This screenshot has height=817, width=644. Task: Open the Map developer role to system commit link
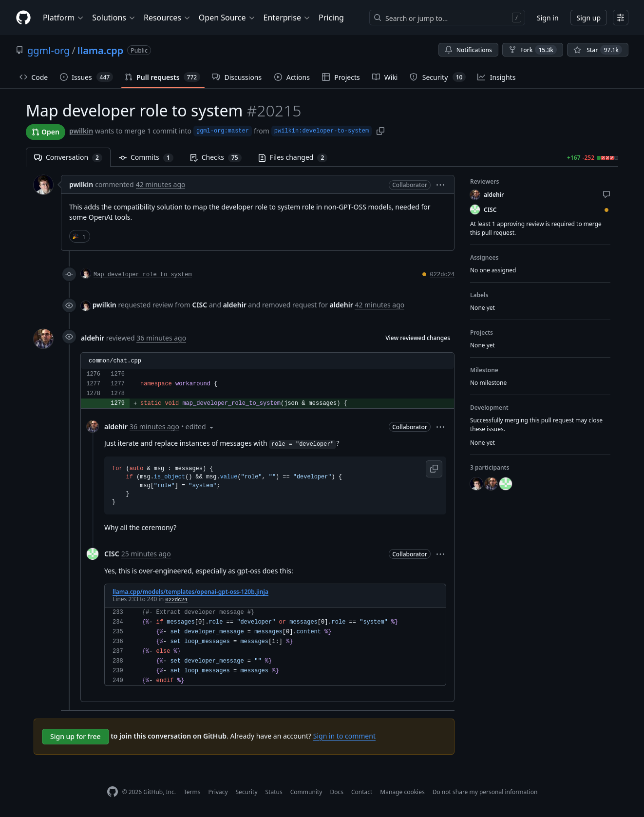coord(143,274)
